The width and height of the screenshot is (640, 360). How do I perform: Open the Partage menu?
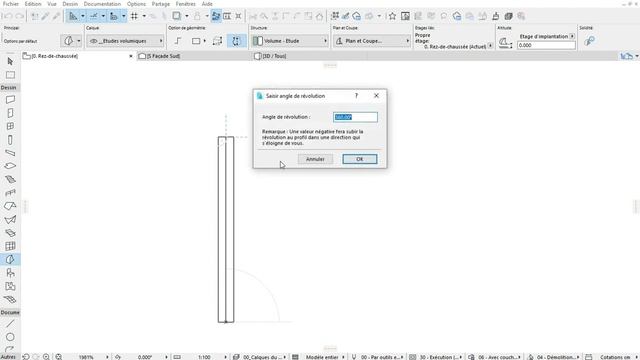[160, 4]
